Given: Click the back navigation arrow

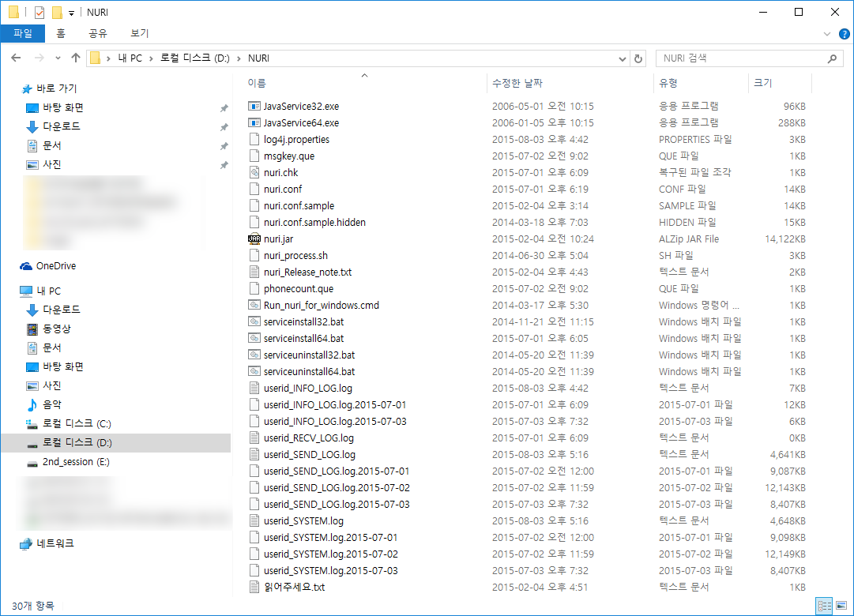Looking at the screenshot, I should tap(16, 58).
